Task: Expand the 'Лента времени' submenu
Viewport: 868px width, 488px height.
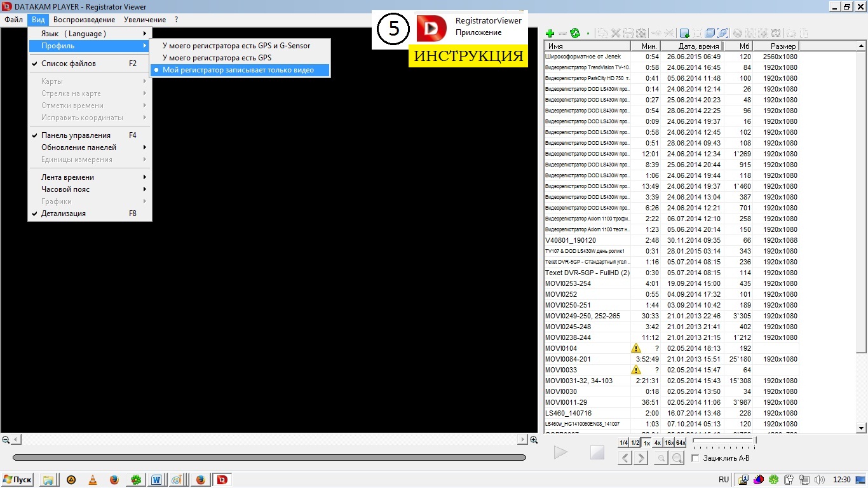Action: click(67, 177)
